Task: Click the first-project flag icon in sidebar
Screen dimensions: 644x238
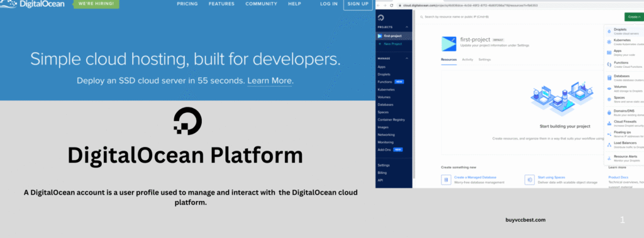Action: pyautogui.click(x=380, y=36)
